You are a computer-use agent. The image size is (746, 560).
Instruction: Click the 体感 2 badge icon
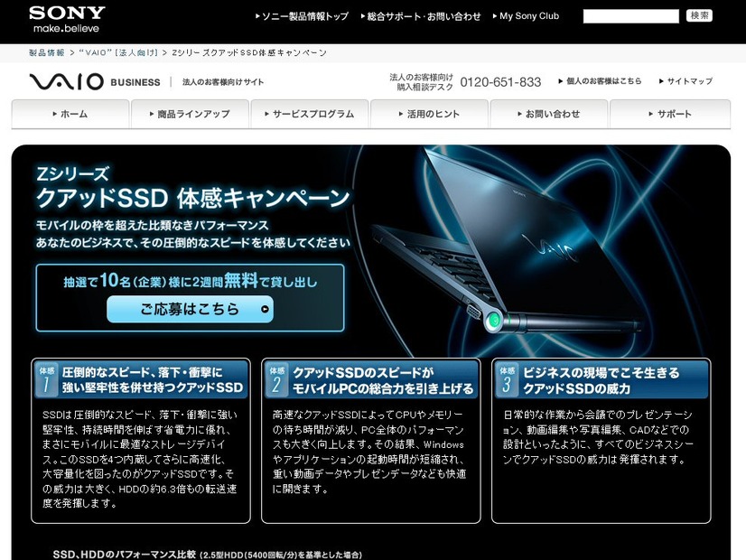pos(276,379)
